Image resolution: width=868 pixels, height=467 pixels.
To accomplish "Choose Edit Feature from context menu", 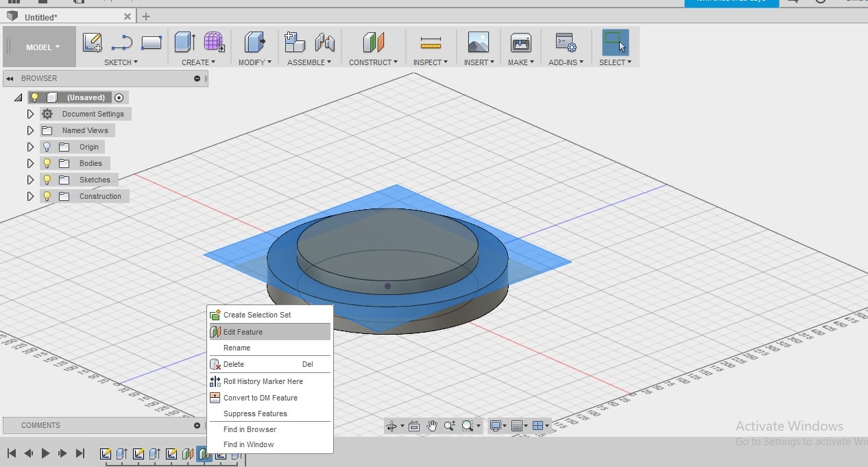I will (269, 332).
